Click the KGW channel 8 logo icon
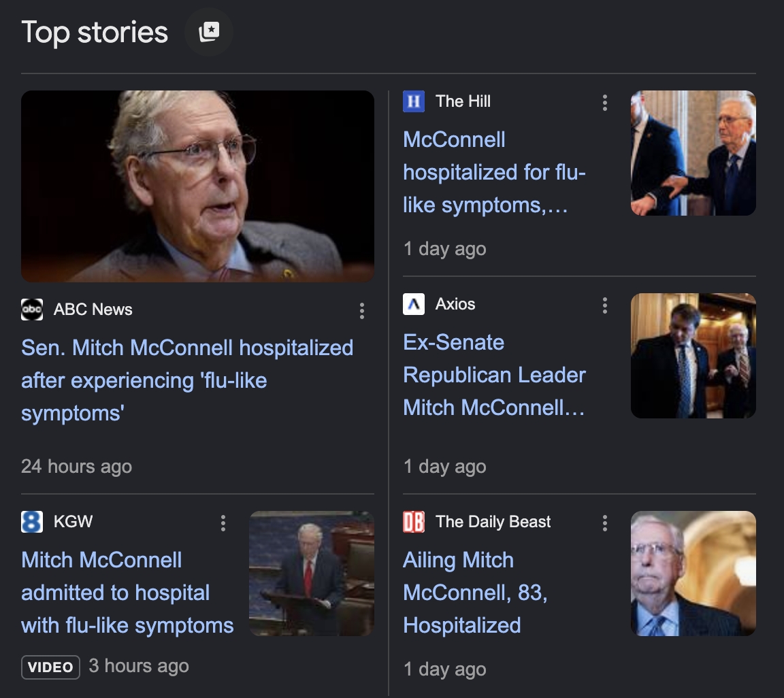The height and width of the screenshot is (698, 784). click(x=32, y=522)
